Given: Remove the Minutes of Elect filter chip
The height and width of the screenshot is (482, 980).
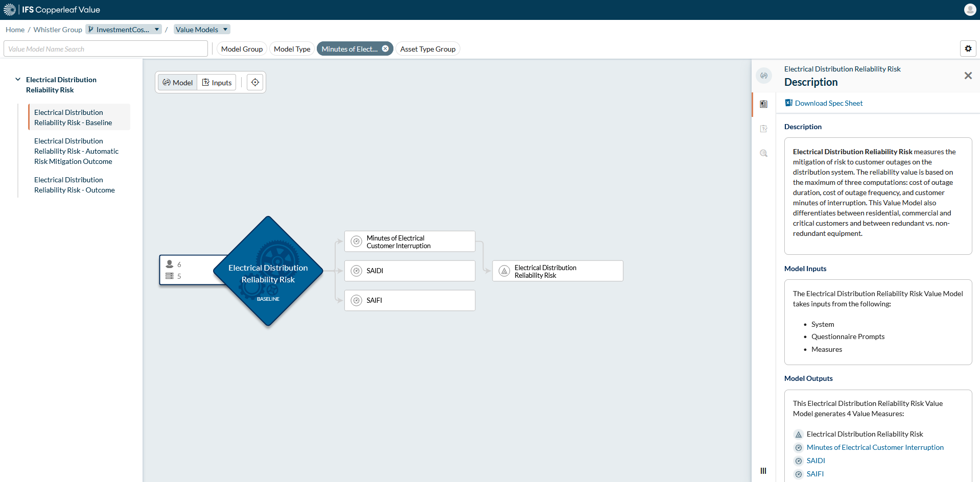Looking at the screenshot, I should [385, 48].
